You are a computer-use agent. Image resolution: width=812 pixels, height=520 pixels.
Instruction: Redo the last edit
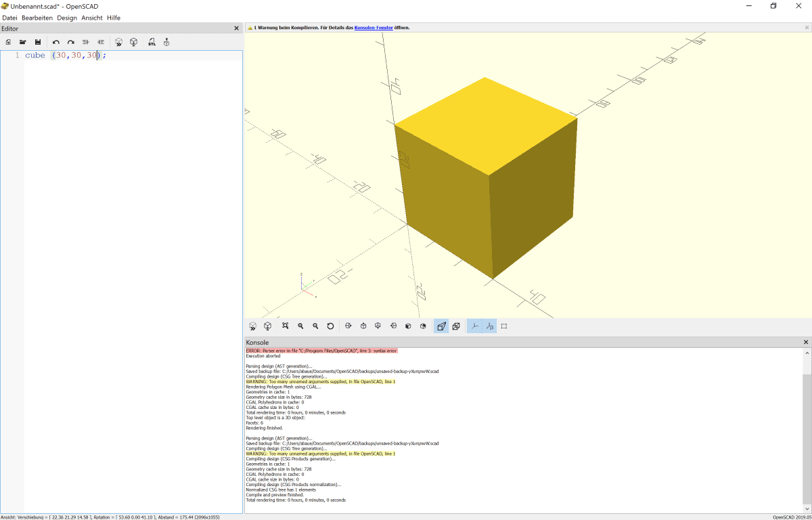(x=71, y=42)
